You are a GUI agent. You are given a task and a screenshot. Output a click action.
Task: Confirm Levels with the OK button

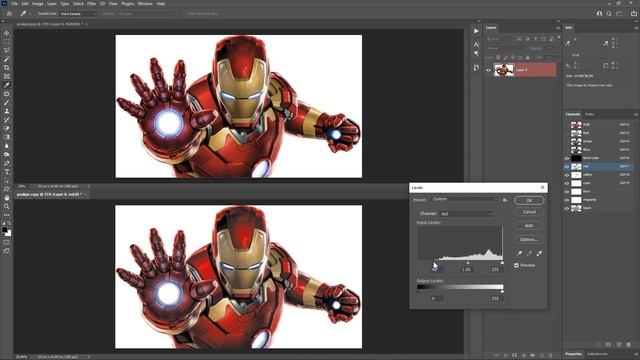click(x=529, y=200)
